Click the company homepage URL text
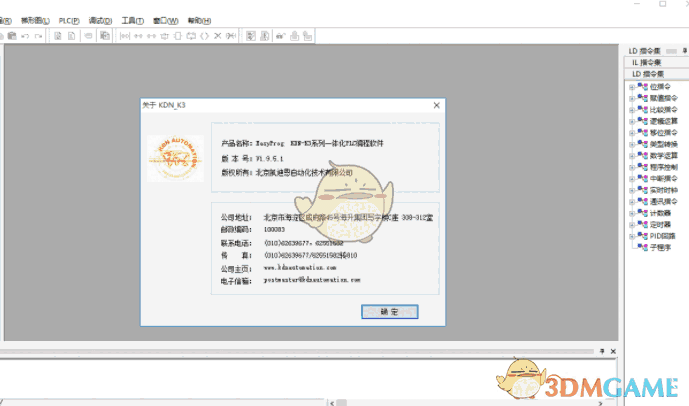This screenshot has width=689, height=406. point(300,268)
